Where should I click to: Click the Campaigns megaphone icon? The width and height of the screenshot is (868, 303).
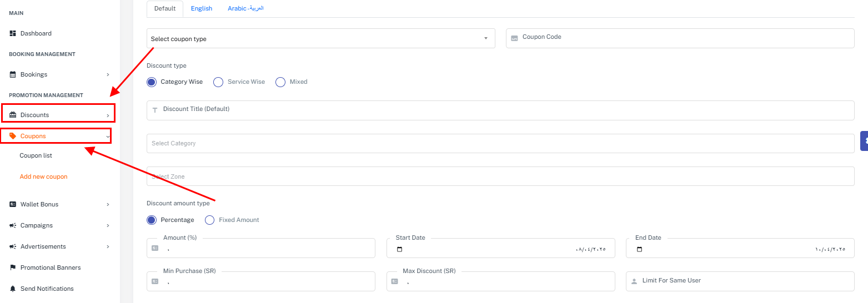13,225
